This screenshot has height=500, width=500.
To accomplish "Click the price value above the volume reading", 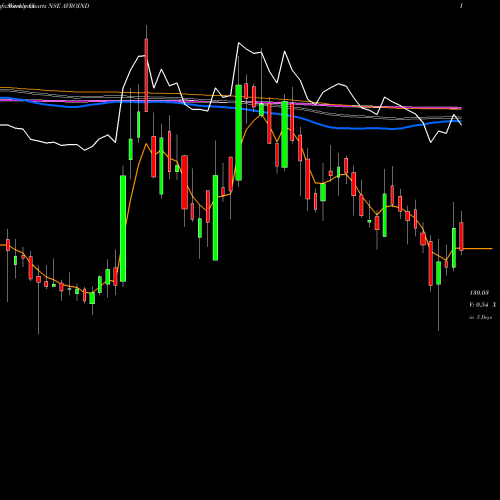I will 479,293.
